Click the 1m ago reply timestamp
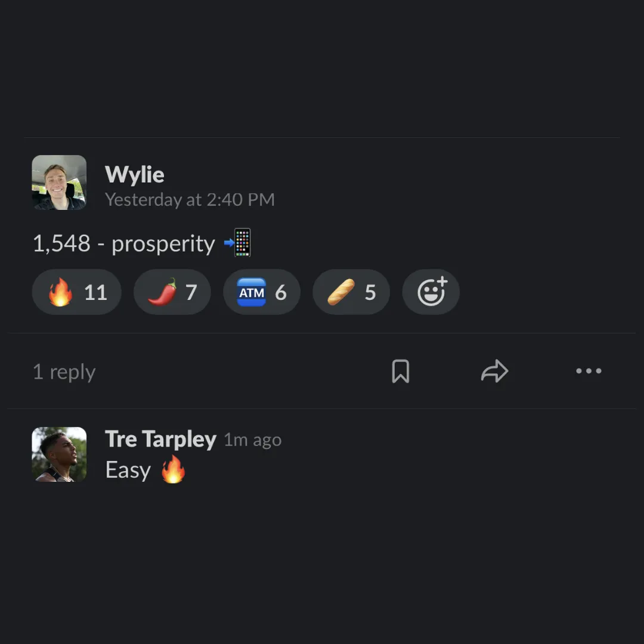Image resolution: width=644 pixels, height=644 pixels. (x=253, y=440)
